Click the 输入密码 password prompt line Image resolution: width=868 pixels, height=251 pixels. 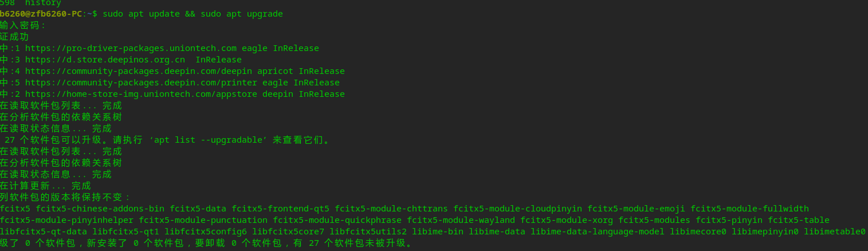click(23, 25)
